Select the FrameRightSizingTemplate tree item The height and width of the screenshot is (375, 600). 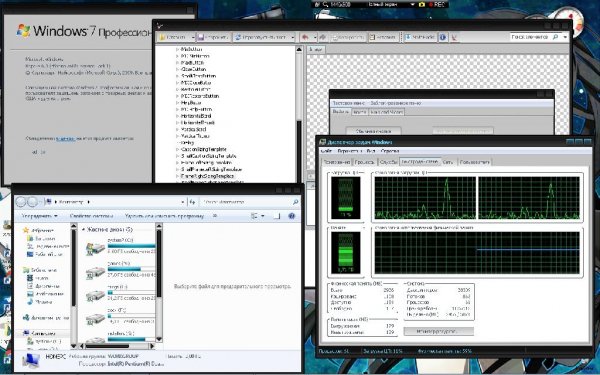207,176
